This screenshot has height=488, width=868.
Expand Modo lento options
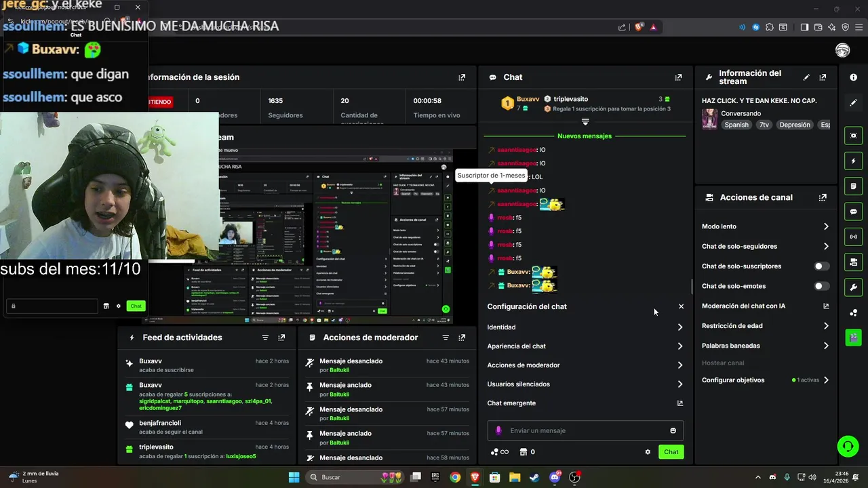[x=826, y=226]
